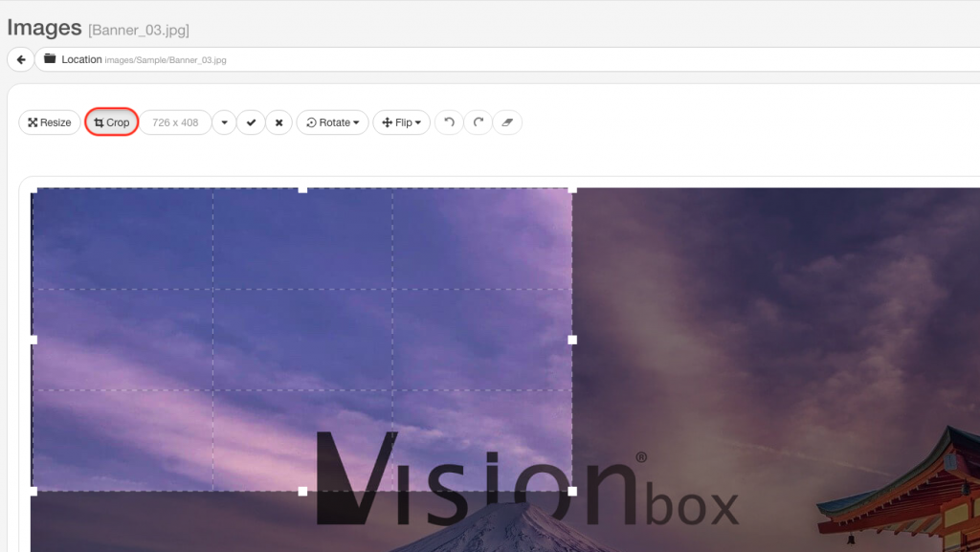Viewport: 980px width, 552px height.
Task: Click the folder icon beside Location
Action: [x=50, y=58]
